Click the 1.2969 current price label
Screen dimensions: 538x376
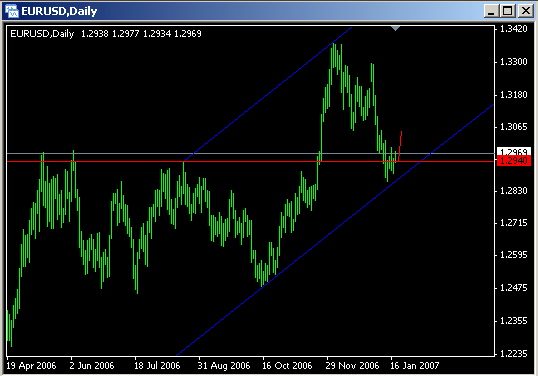(514, 151)
